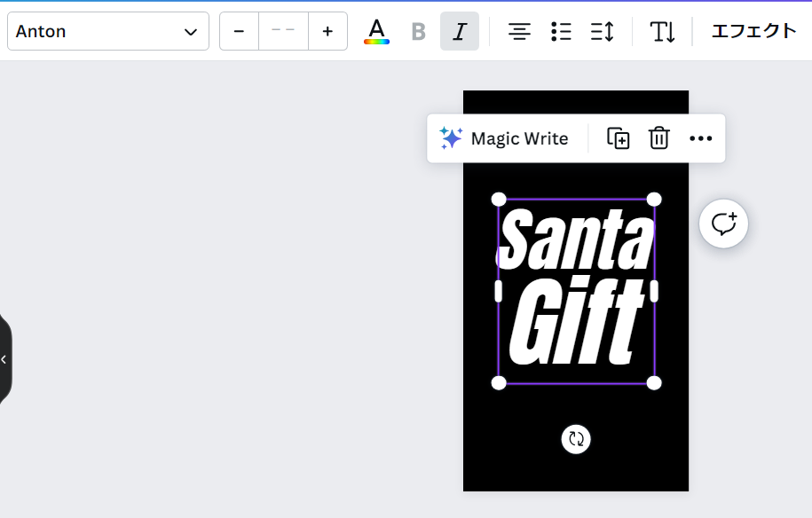812x518 pixels.
Task: Open more options three-dot menu
Action: coord(700,138)
